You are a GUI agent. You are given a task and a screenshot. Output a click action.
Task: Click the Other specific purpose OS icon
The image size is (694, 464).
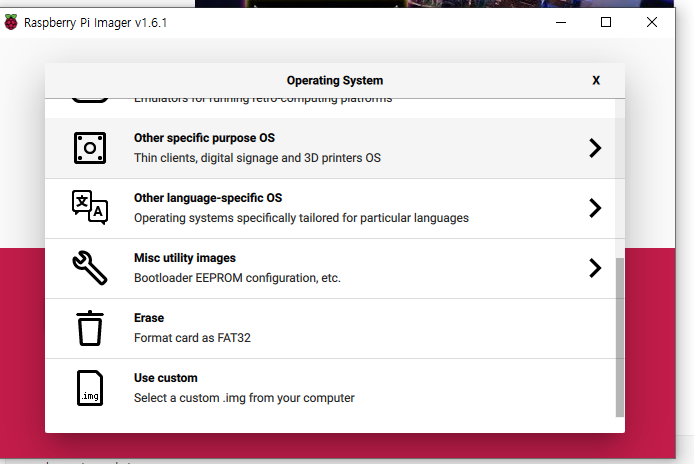(x=90, y=148)
